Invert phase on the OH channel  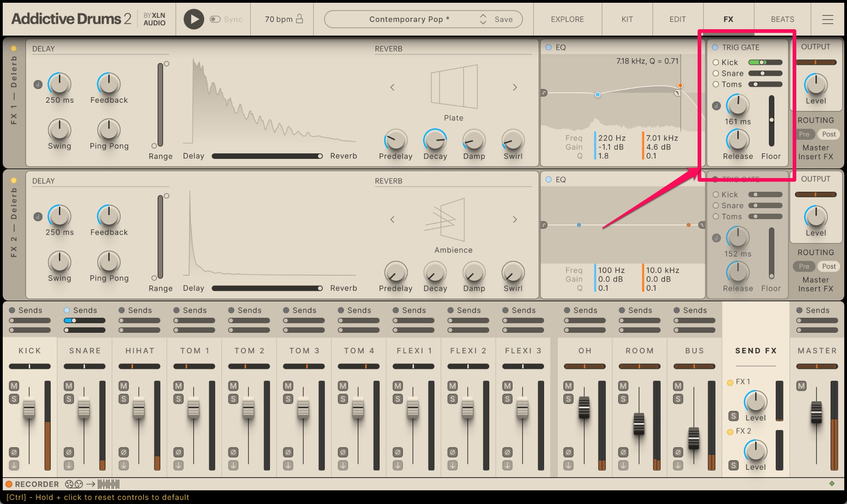click(568, 452)
